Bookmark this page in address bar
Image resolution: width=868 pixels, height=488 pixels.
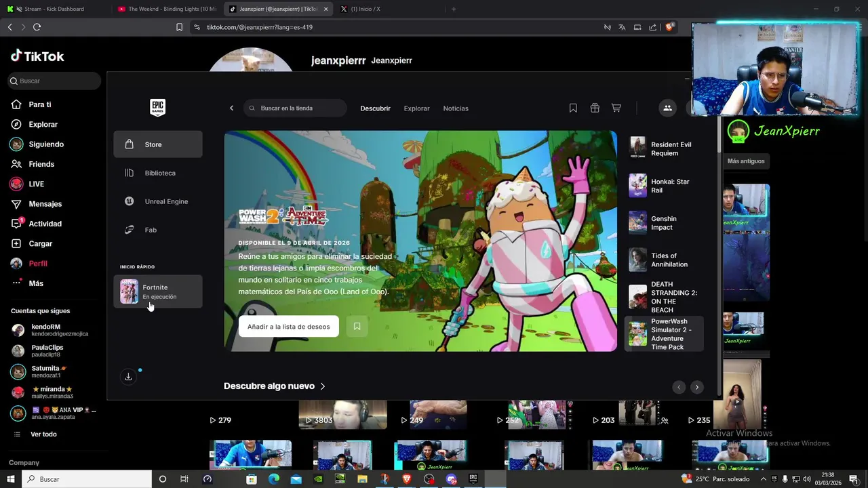179,27
